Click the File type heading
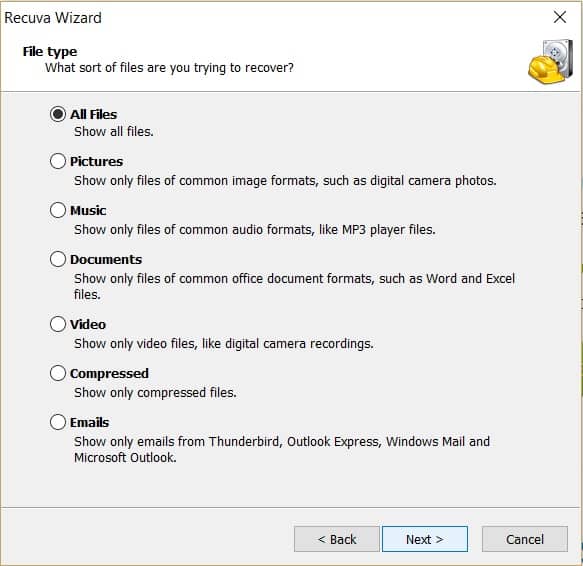 click(x=50, y=52)
